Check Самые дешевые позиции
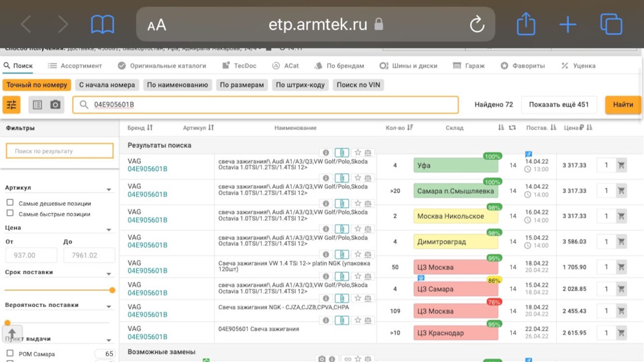The height and width of the screenshot is (362, 644). pyautogui.click(x=10, y=202)
